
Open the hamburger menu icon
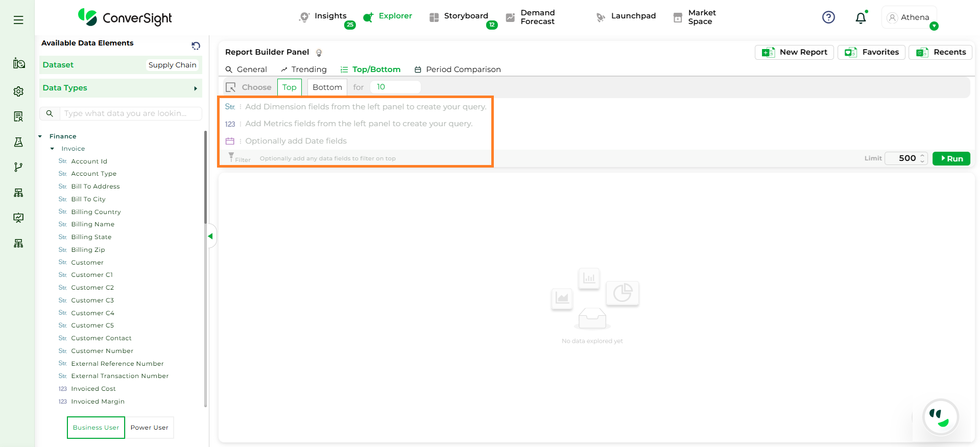18,20
